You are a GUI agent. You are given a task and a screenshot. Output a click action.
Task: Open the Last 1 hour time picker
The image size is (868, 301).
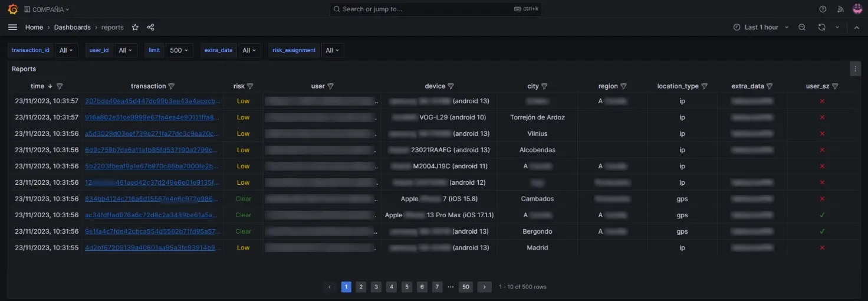761,27
